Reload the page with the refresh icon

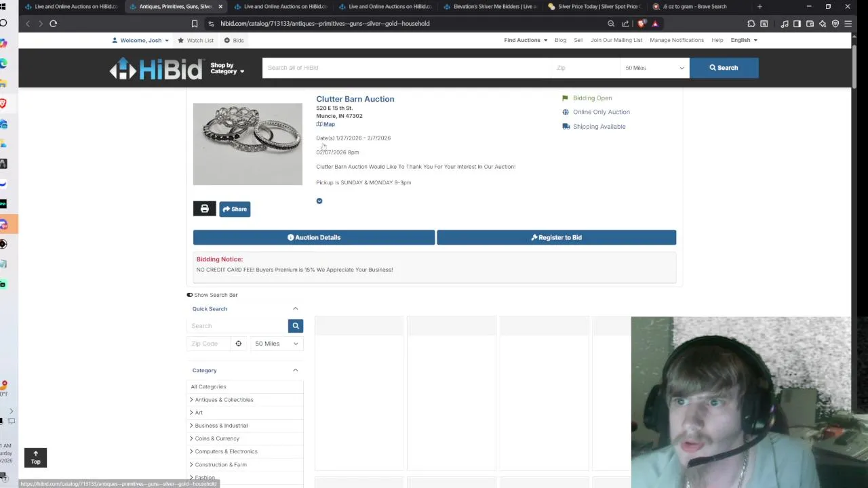pyautogui.click(x=53, y=24)
